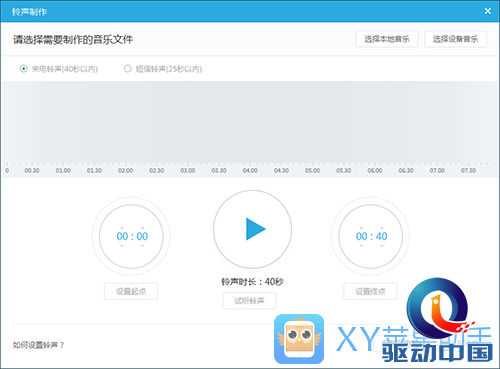Click timeline marker 03.00
The height and width of the screenshot is (369, 500).
point(188,171)
